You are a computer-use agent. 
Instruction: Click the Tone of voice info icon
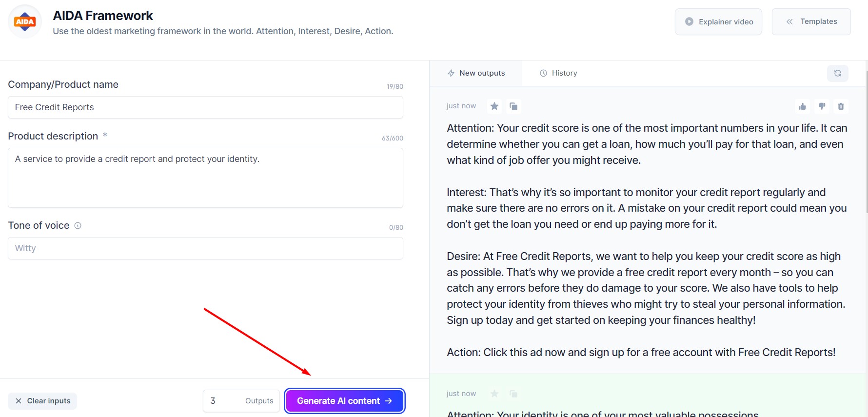pyautogui.click(x=78, y=225)
